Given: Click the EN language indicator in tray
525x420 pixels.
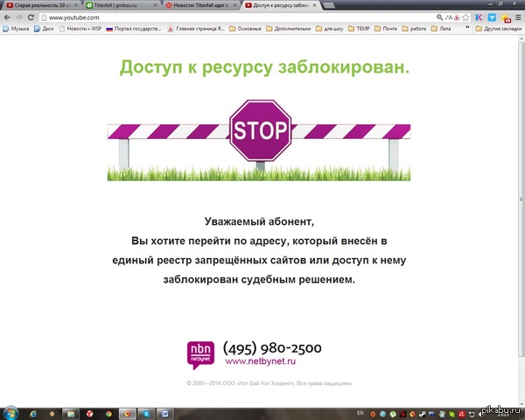Looking at the screenshot, I should 360,413.
